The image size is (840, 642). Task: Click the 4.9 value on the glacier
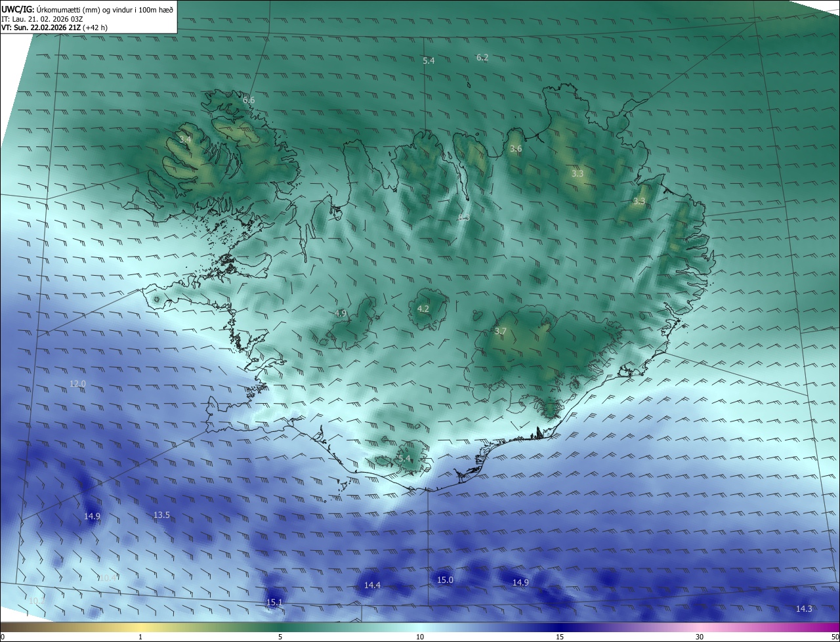[x=341, y=314]
